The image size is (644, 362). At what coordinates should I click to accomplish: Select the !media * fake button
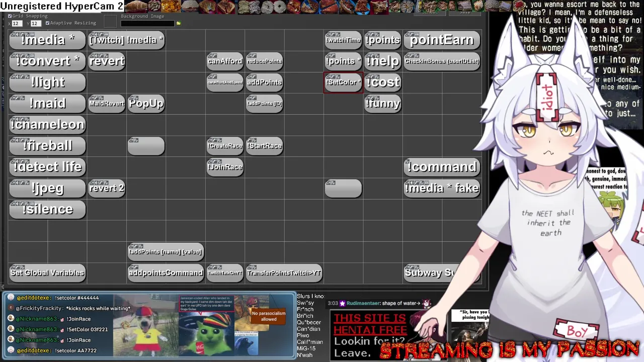[x=442, y=188]
